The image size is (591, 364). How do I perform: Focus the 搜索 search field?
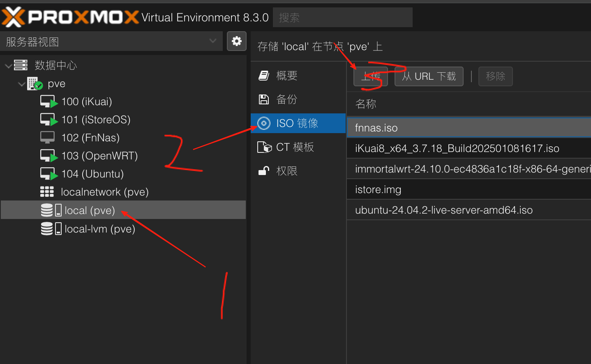pyautogui.click(x=343, y=17)
